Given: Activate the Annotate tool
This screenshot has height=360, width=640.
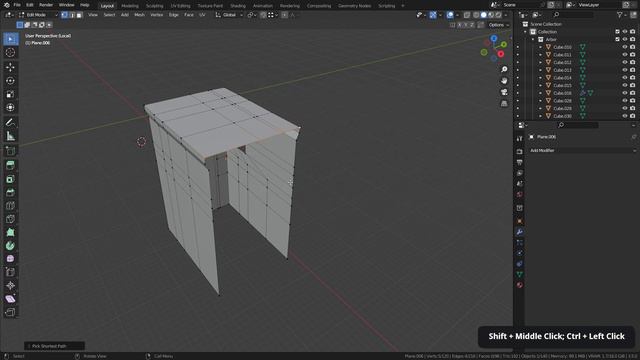Looking at the screenshot, I should (x=11, y=122).
